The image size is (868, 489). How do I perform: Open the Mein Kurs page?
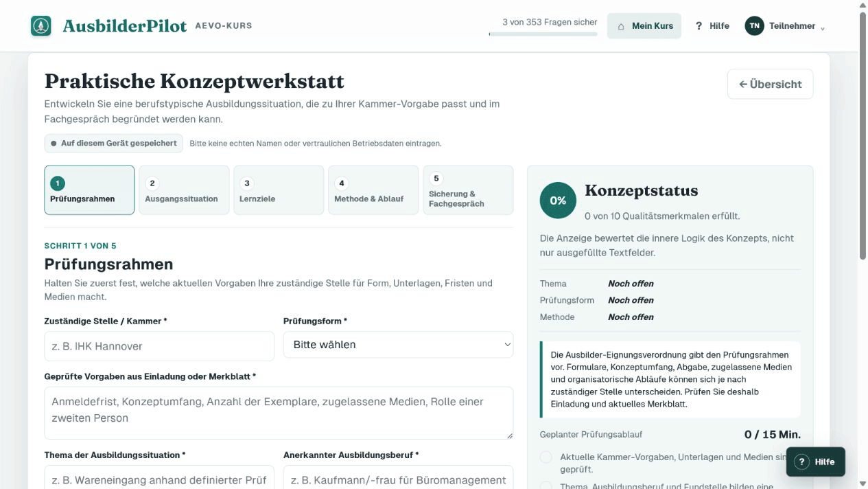point(644,26)
